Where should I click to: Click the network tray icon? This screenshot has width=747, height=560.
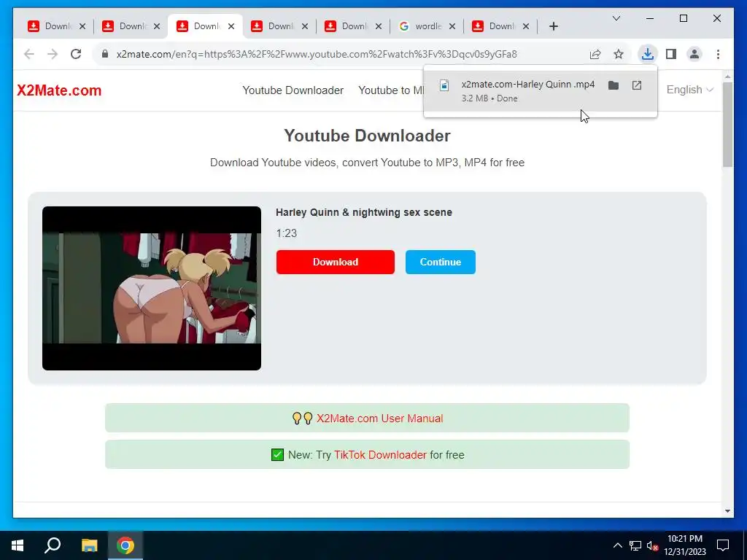(635, 545)
